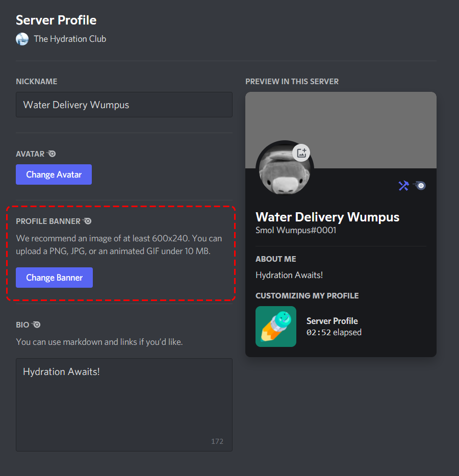Click The Hydration Club server icon
This screenshot has width=459, height=476.
point(22,39)
